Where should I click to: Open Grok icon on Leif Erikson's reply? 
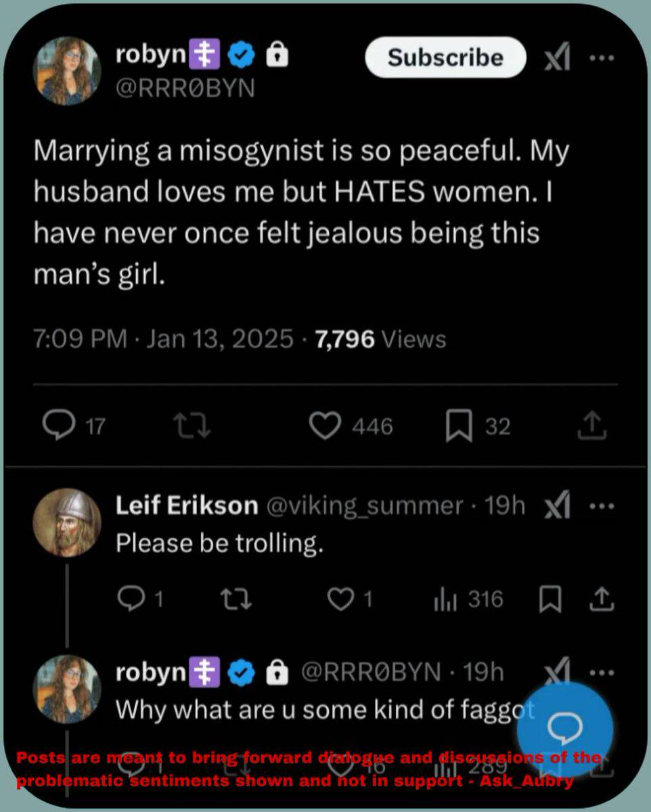(557, 506)
